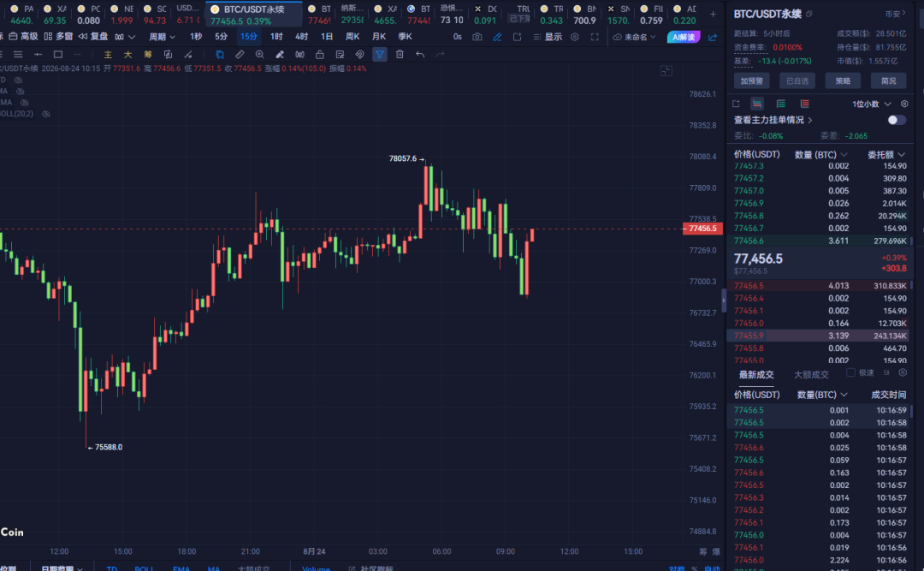Check the 极速 checkbox
The image size is (924, 571).
850,372
